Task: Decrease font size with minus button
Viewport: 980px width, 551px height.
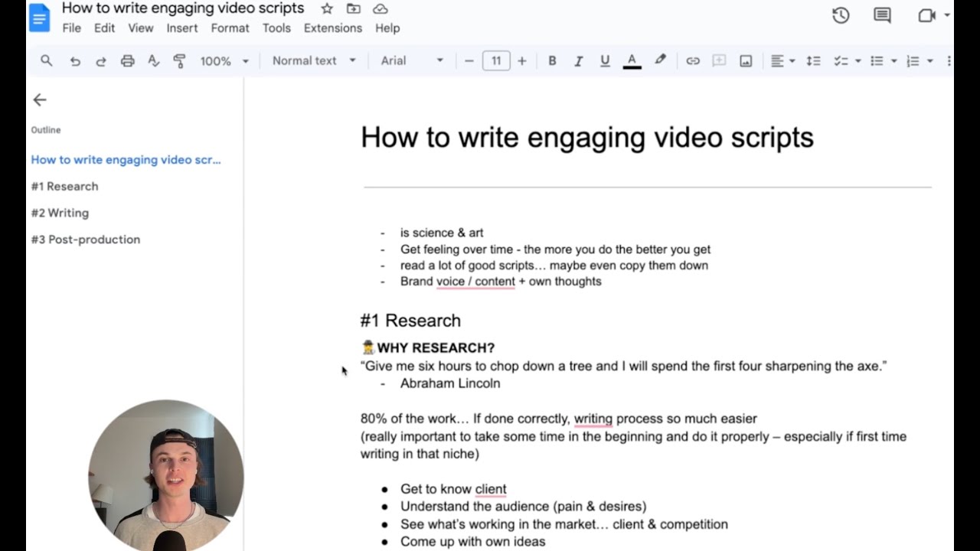Action: [x=469, y=60]
